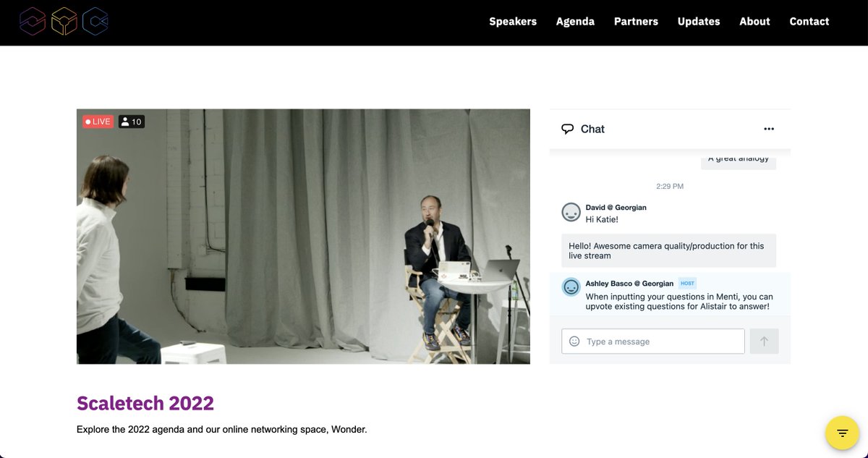This screenshot has height=458, width=868.
Task: Click the chat speech bubble icon
Action: (568, 129)
